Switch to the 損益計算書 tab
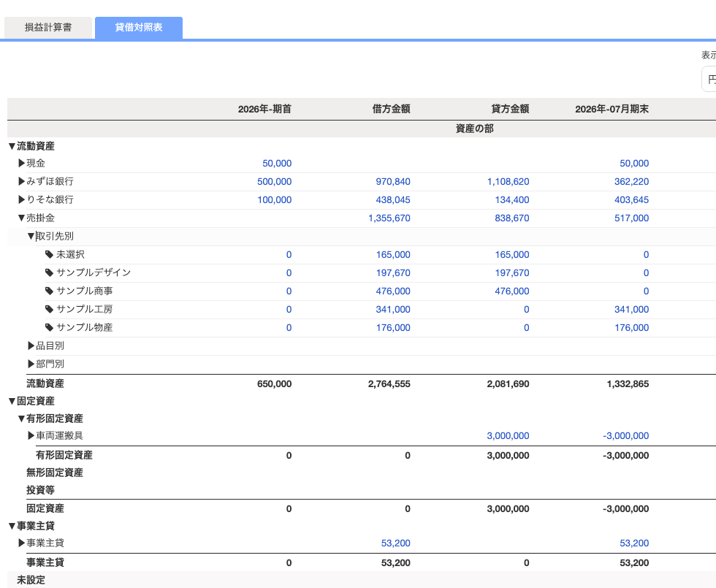This screenshot has height=588, width=716. pyautogui.click(x=48, y=28)
